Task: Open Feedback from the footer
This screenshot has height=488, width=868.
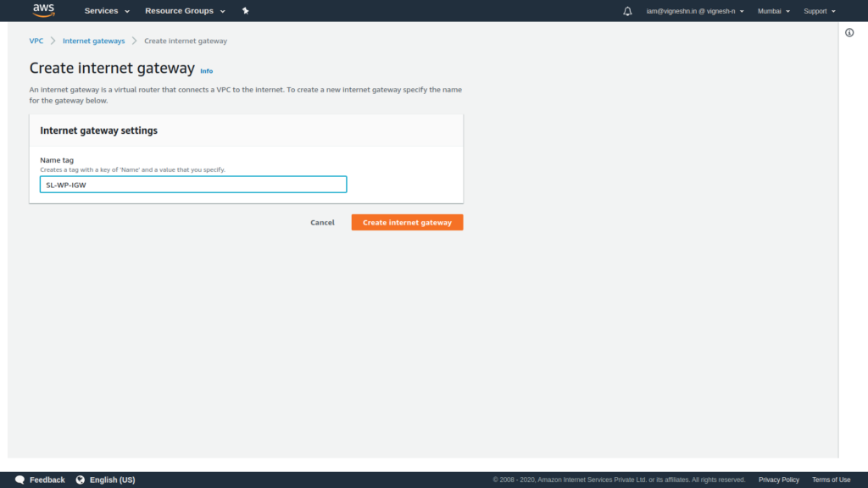Action: pyautogui.click(x=40, y=480)
